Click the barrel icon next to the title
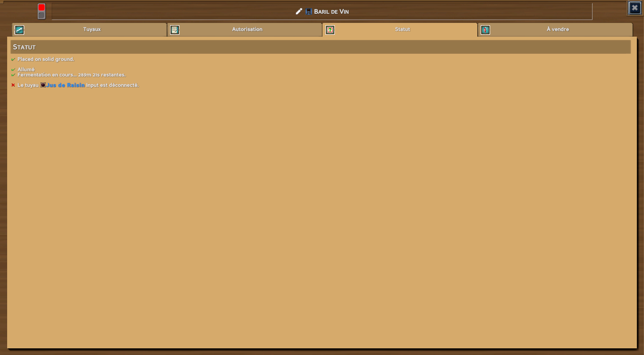 pos(309,11)
